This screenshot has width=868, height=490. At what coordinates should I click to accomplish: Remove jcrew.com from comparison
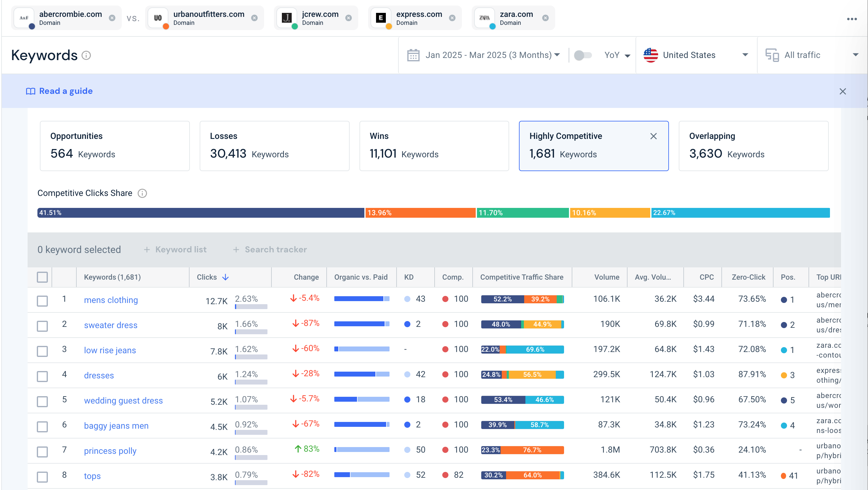coord(349,18)
